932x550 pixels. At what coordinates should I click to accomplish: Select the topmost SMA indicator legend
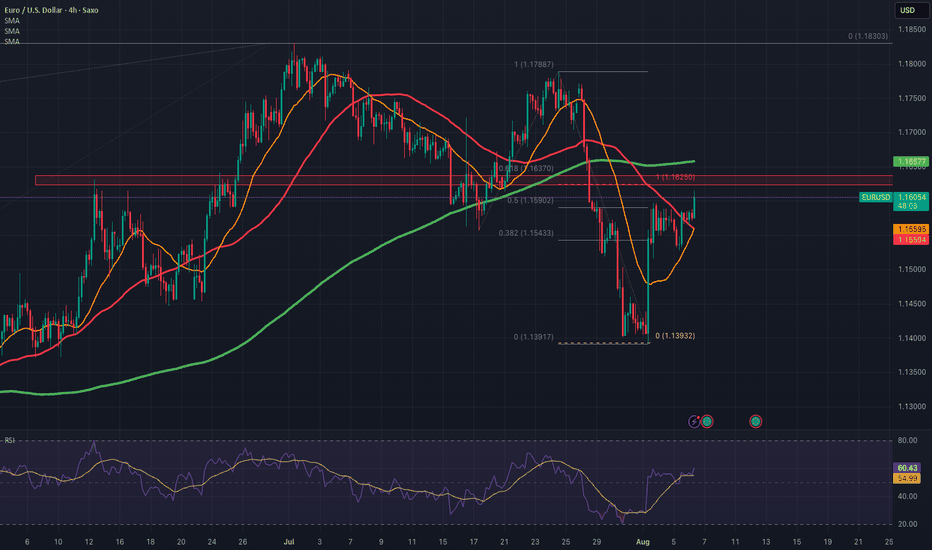point(12,21)
